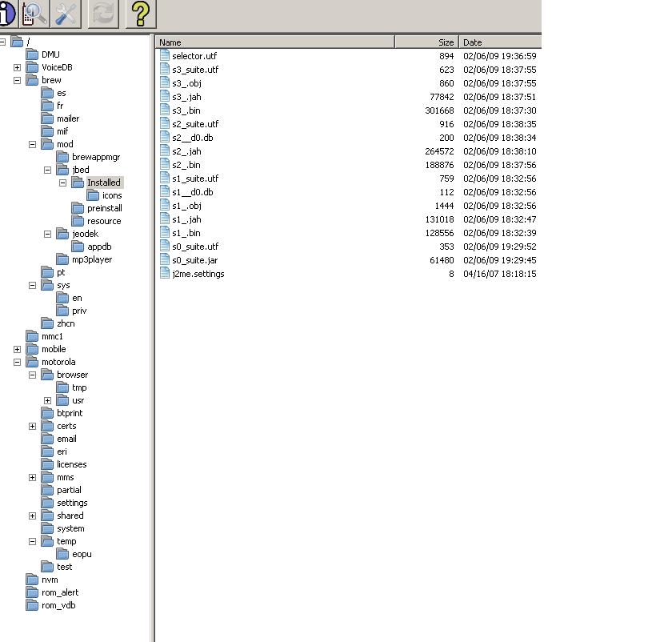This screenshot has height=642, width=672.
Task: Sort files by Name column header
Action: tap(274, 42)
